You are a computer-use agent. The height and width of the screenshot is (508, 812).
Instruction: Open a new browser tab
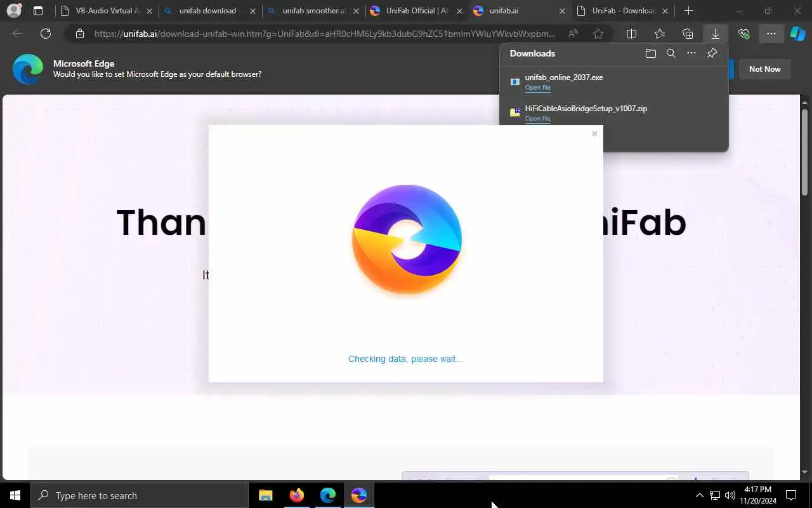tap(688, 11)
